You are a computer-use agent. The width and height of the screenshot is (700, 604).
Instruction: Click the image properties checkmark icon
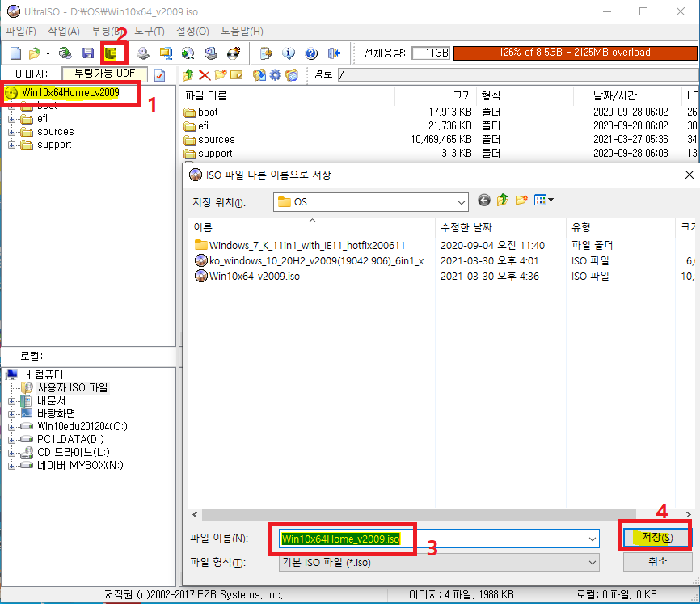(159, 75)
